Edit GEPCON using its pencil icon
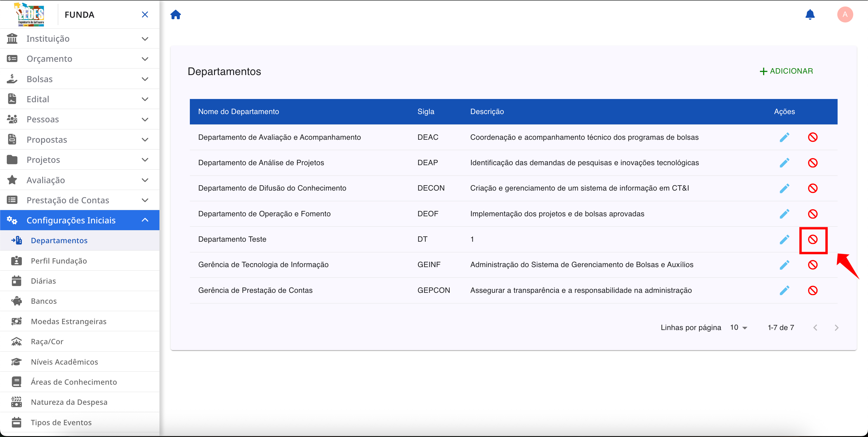Viewport: 868px width, 437px height. tap(785, 290)
